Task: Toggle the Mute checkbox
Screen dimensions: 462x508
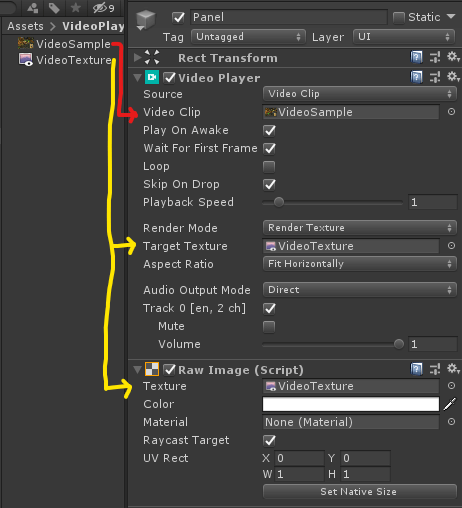Action: [269, 326]
